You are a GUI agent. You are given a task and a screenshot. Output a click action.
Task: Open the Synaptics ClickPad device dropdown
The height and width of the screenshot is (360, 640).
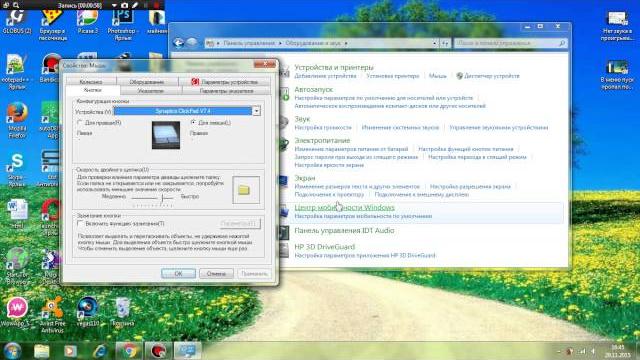click(256, 111)
